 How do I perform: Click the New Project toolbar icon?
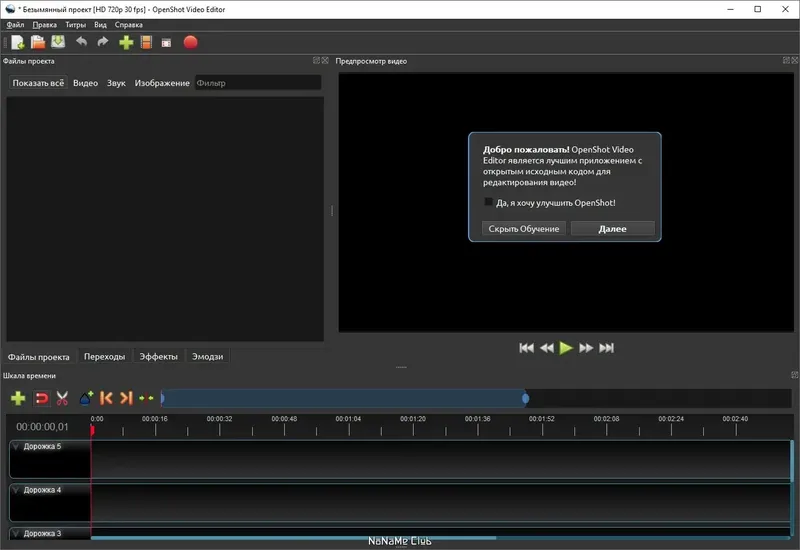pos(18,42)
